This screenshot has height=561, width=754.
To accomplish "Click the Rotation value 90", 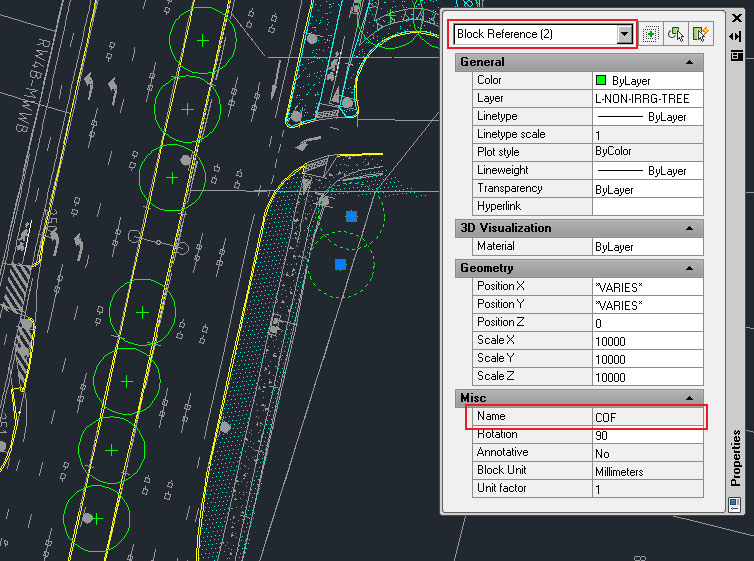I will pyautogui.click(x=647, y=435).
